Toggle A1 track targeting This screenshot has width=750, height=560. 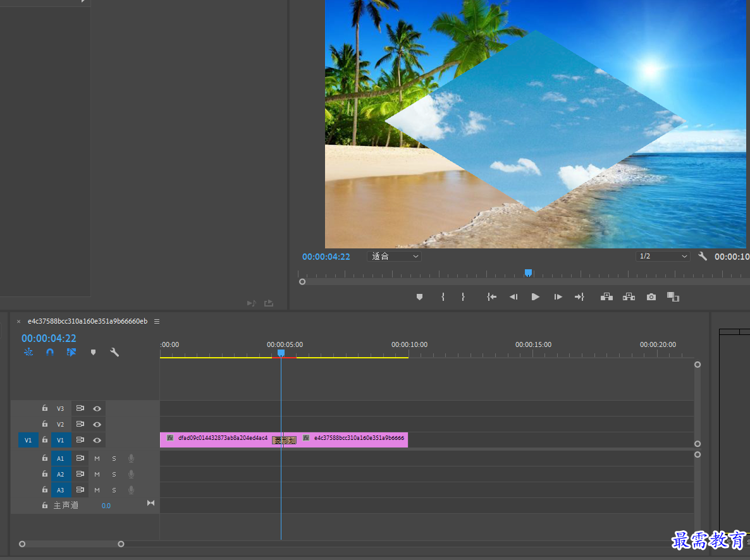point(61,459)
